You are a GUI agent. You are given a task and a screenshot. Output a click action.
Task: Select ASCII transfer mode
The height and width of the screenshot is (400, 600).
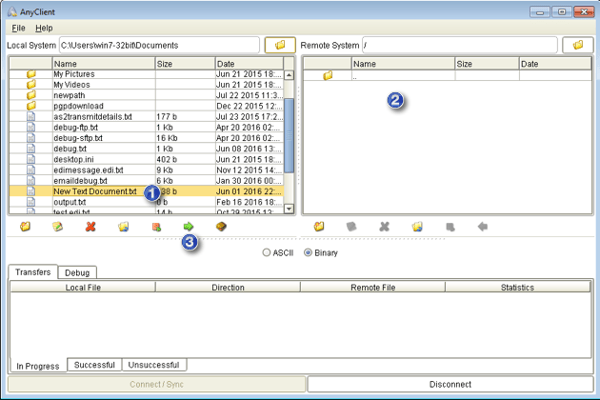(266, 253)
